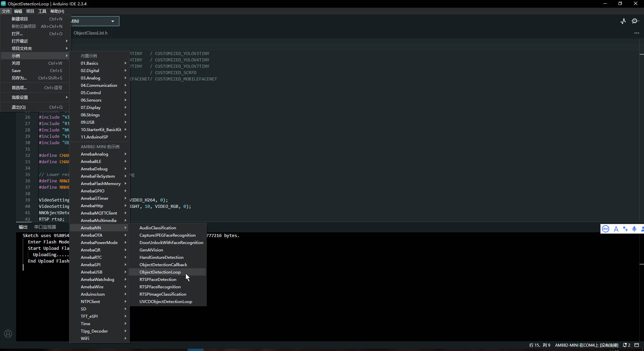Click the input method punctuation icon
This screenshot has height=351, width=644.
tap(625, 229)
